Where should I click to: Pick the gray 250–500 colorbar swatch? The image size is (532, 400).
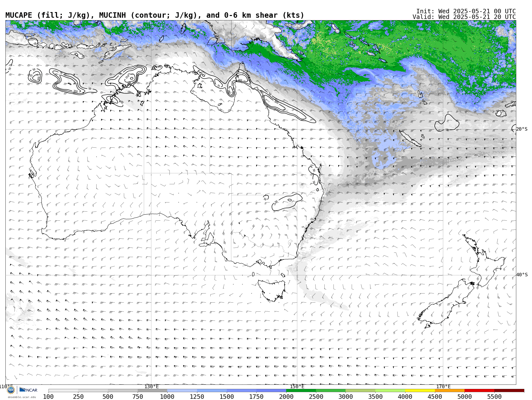coord(93,391)
